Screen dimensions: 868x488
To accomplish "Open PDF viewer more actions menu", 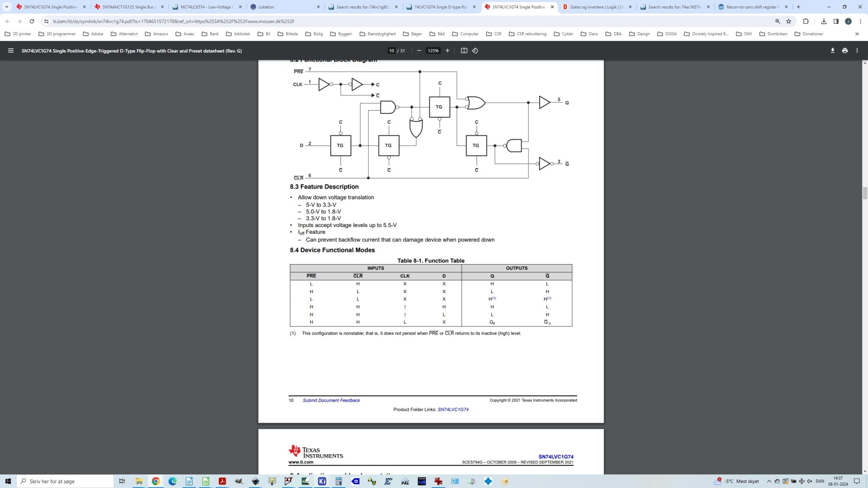I will [x=857, y=50].
